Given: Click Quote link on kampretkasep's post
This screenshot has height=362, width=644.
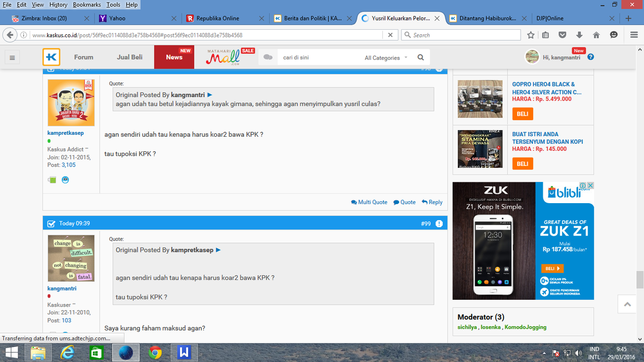Looking at the screenshot, I should pos(405,202).
